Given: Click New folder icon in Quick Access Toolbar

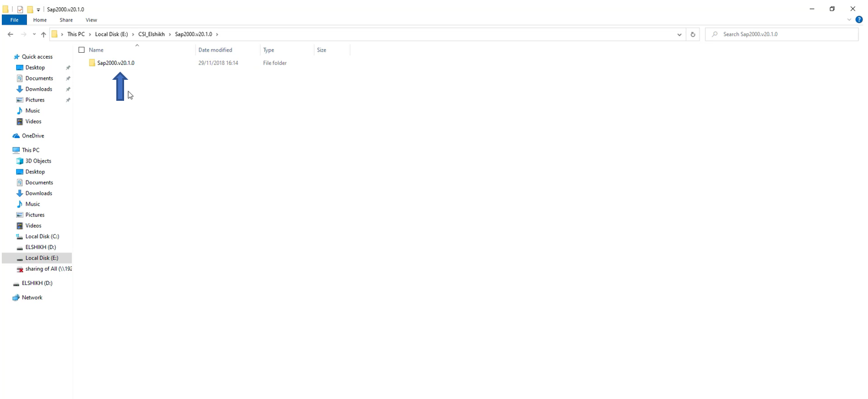Looking at the screenshot, I should [x=30, y=10].
